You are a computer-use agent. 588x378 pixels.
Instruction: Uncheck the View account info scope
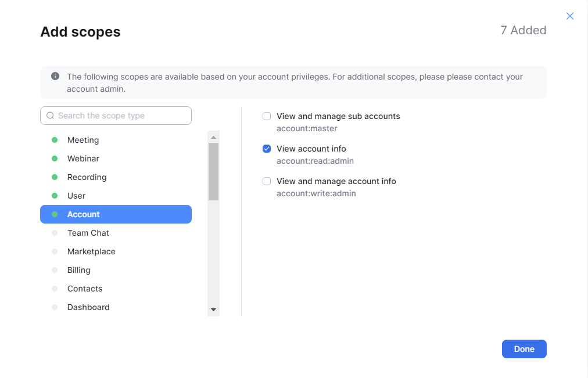pos(267,149)
